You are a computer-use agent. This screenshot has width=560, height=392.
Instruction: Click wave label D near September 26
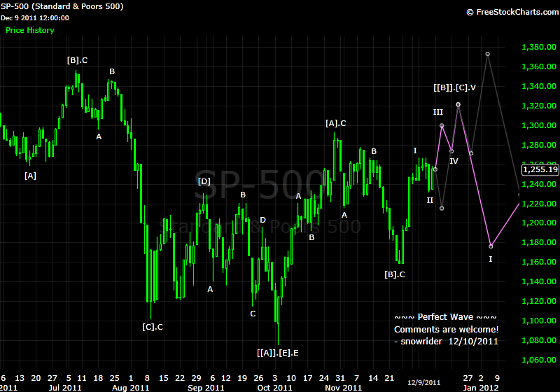[x=263, y=220]
